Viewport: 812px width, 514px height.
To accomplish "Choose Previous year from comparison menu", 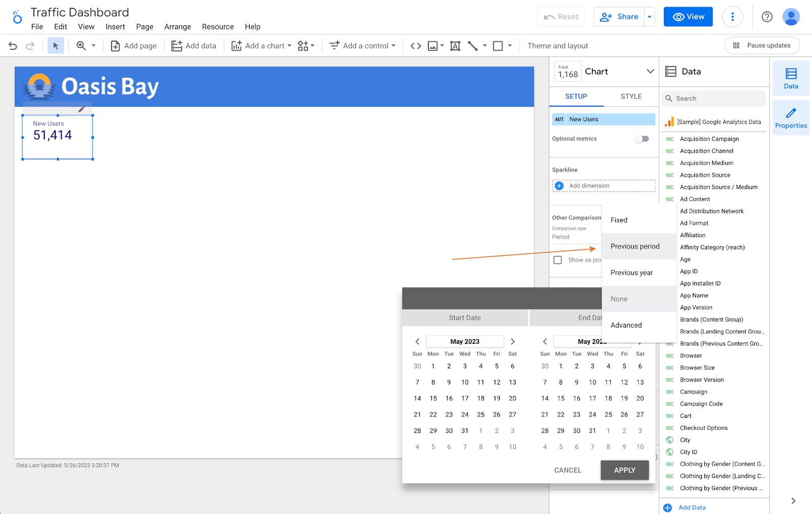I will (631, 273).
